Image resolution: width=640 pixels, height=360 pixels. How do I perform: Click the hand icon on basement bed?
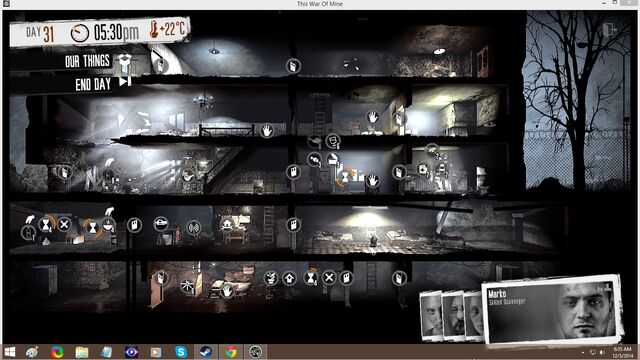pos(227,291)
